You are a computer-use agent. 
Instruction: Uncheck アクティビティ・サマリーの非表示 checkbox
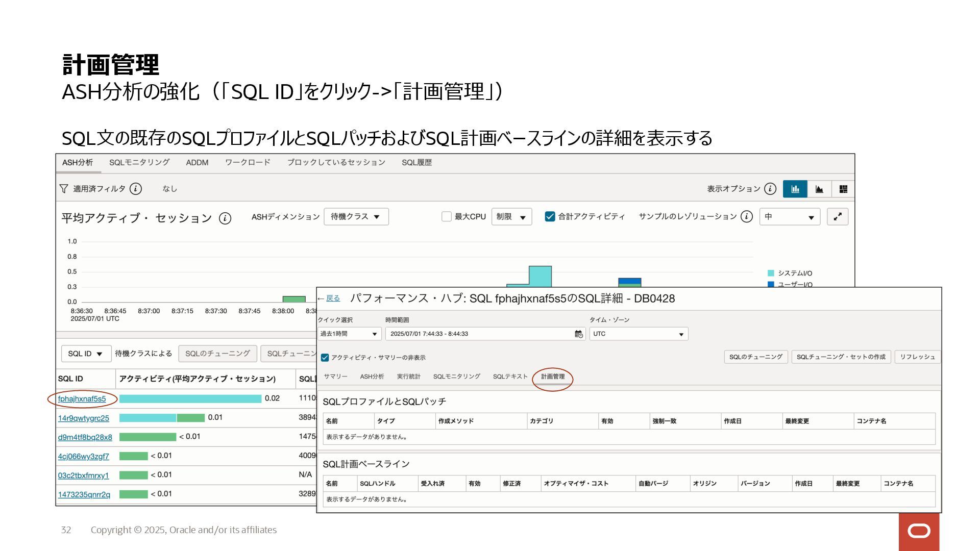[x=325, y=358]
